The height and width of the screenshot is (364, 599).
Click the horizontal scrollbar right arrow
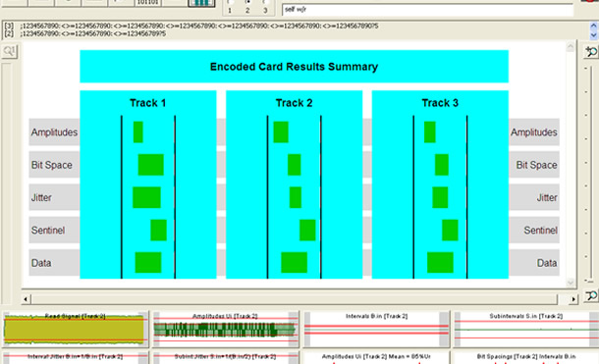pyautogui.click(x=573, y=299)
